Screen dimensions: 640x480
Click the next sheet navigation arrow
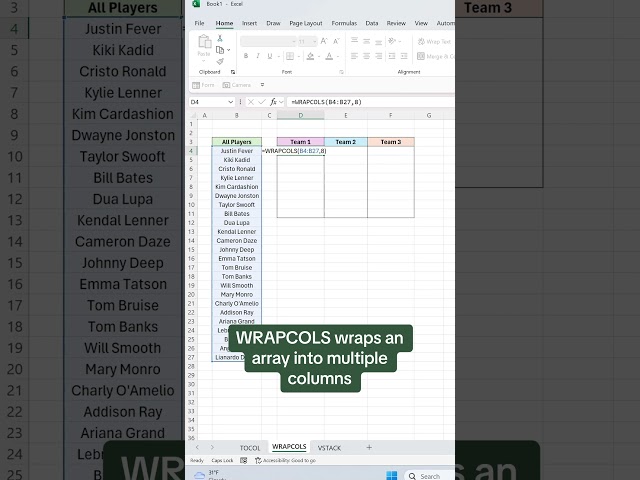pyautogui.click(x=212, y=447)
